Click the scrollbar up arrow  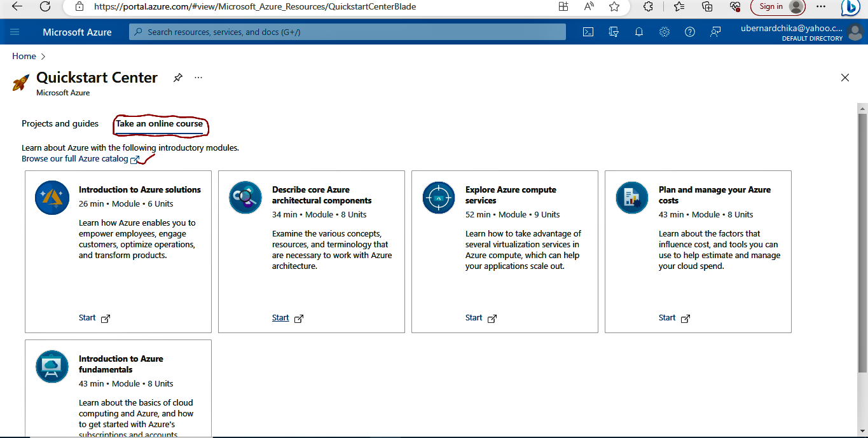tap(862, 107)
